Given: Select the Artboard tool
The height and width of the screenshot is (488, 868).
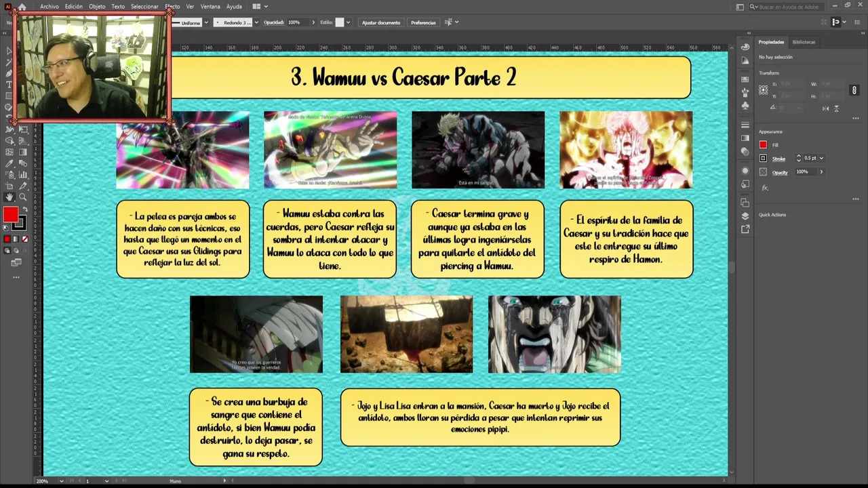Looking at the screenshot, I should point(10,186).
